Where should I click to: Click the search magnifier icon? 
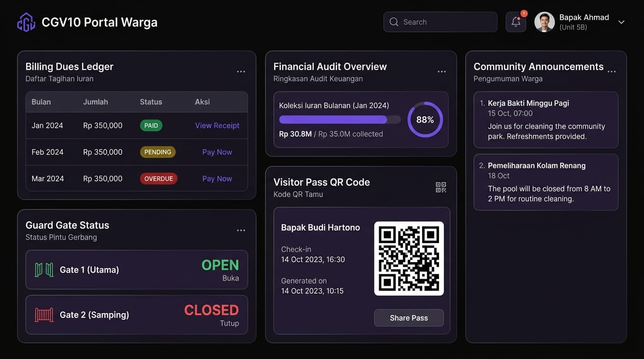[x=394, y=22]
